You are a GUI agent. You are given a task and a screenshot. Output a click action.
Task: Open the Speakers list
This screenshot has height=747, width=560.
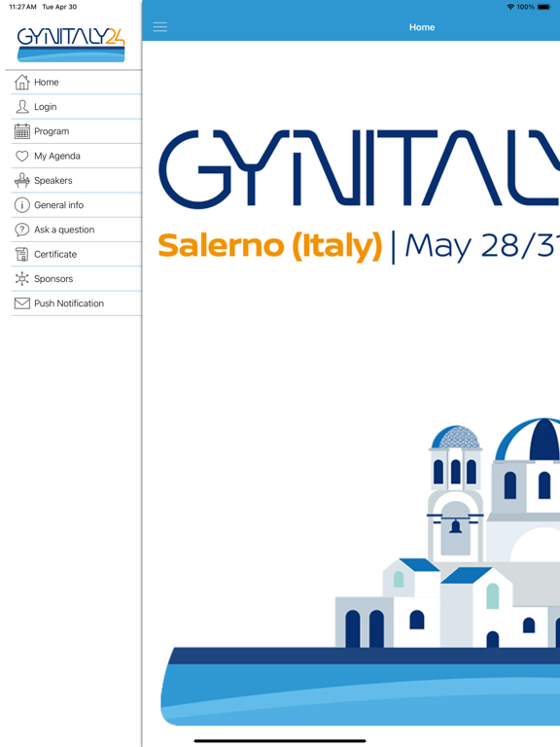click(53, 181)
